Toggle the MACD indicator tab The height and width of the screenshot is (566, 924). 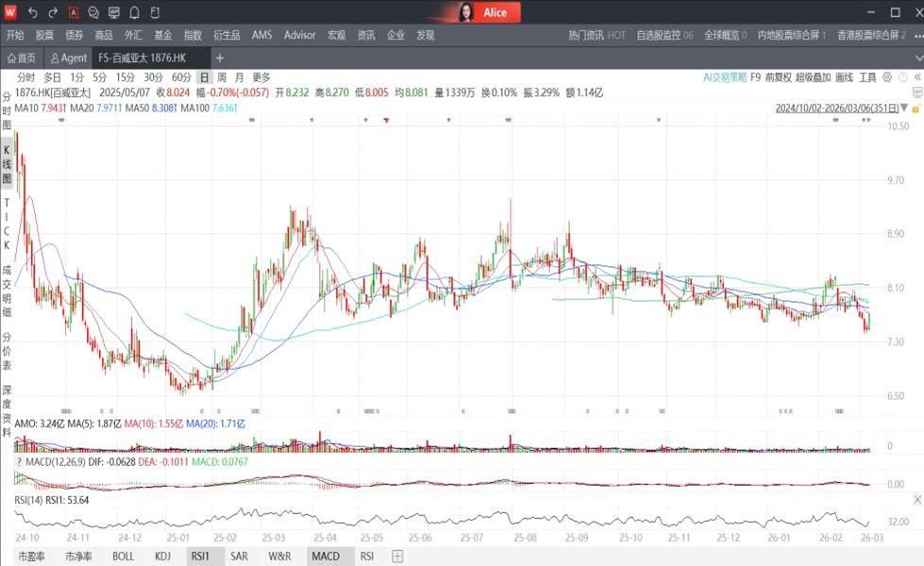pyautogui.click(x=326, y=557)
